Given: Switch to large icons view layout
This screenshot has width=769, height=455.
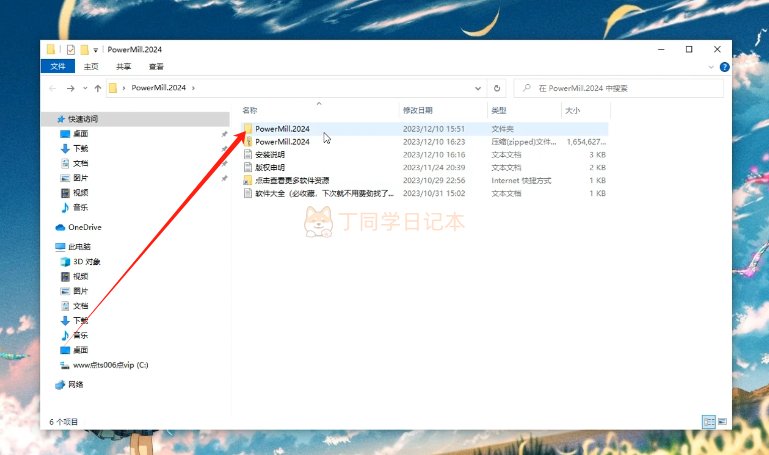Looking at the screenshot, I should click(722, 421).
